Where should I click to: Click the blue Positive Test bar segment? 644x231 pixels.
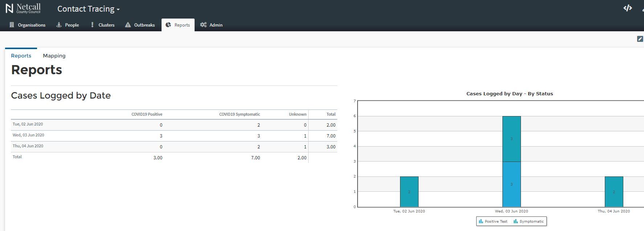tap(511, 184)
